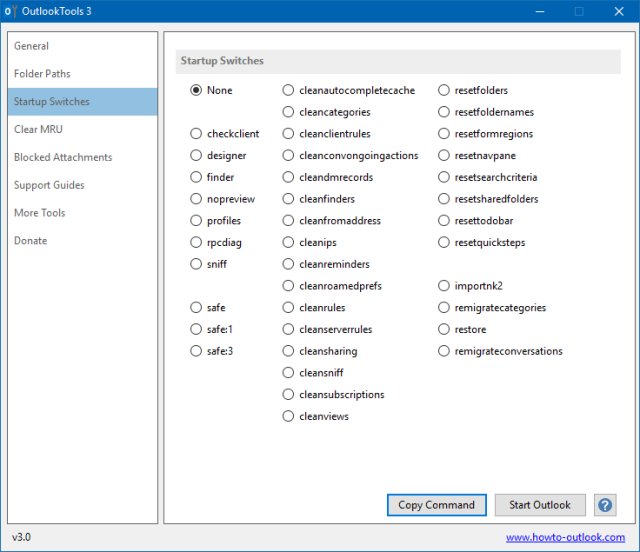Show the More Tools section

coord(40,213)
